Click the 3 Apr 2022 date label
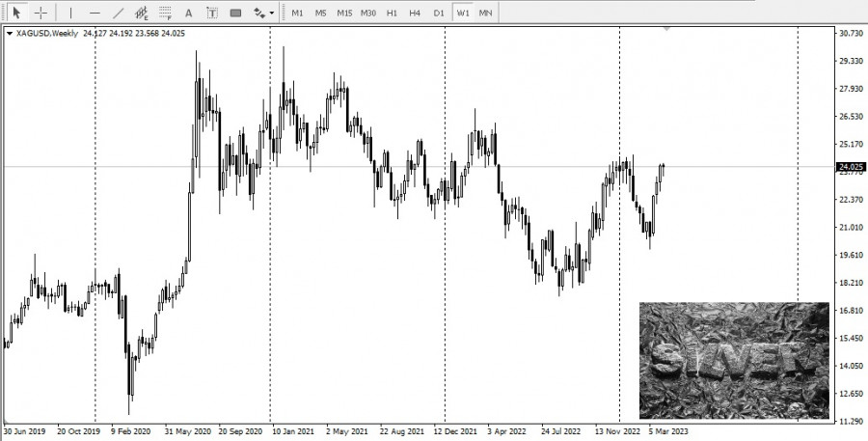Image resolution: width=868 pixels, height=441 pixels. (507, 431)
